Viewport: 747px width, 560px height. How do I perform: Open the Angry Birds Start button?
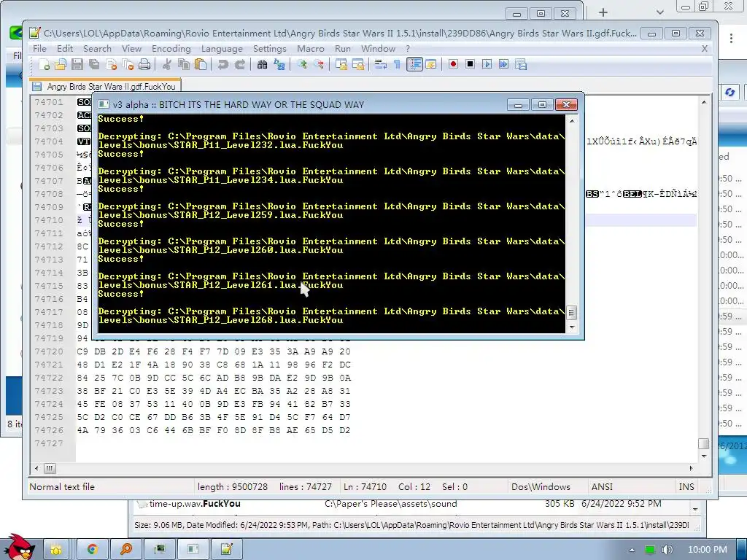pos(19,548)
